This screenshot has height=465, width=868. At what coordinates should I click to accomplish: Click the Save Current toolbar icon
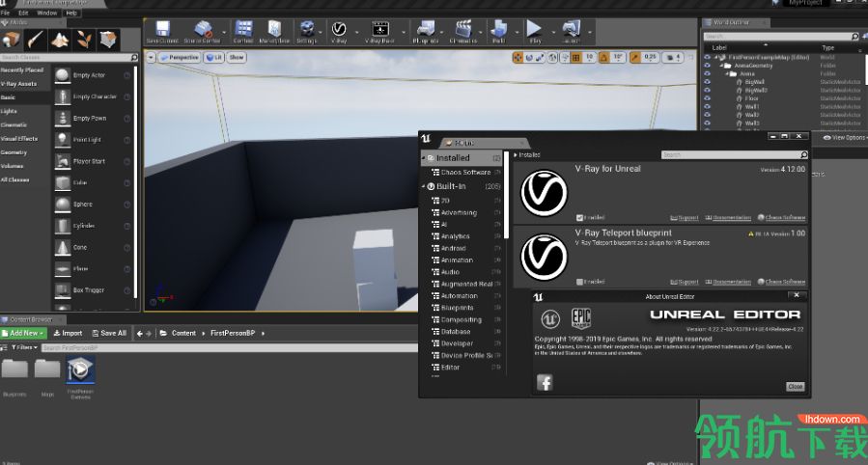tap(163, 29)
